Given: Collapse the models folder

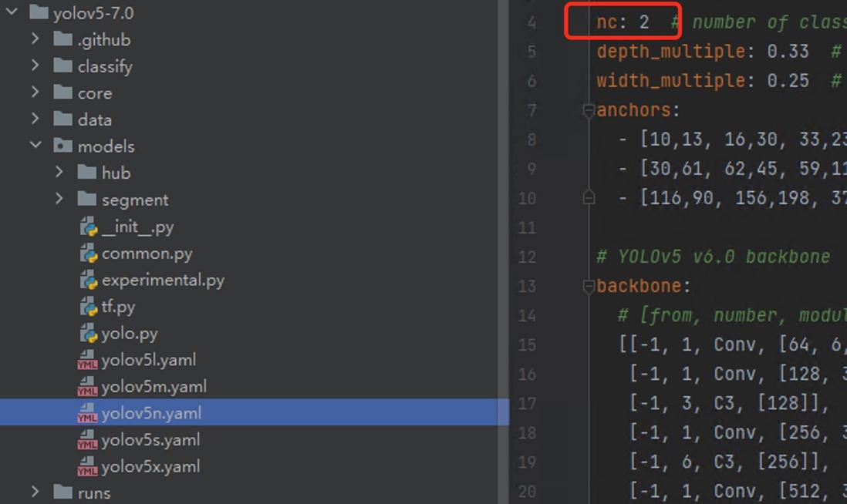Looking at the screenshot, I should [x=35, y=145].
